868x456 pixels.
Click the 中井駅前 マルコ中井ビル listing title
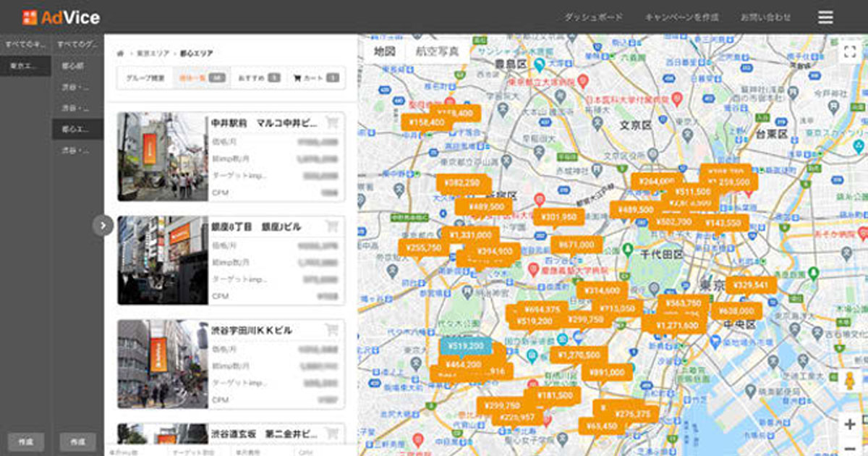pos(264,124)
